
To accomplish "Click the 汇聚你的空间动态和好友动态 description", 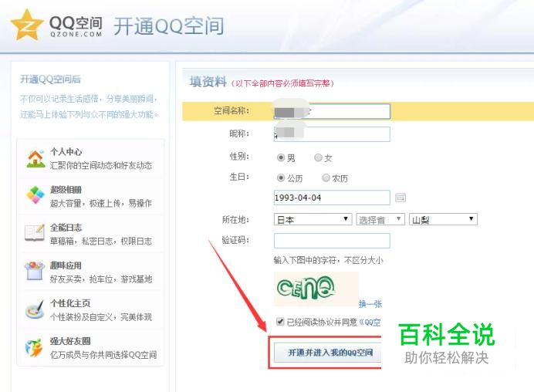I will [x=101, y=165].
